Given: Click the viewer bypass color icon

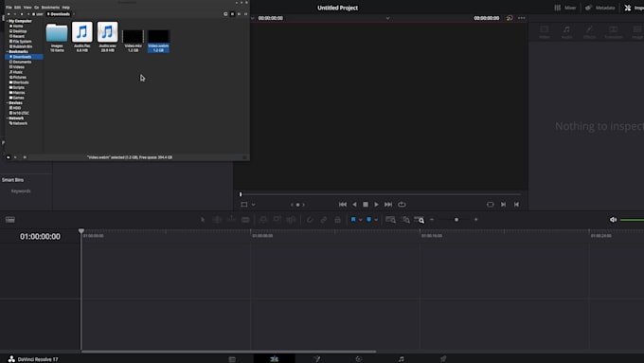Looking at the screenshot, I should click(x=510, y=18).
